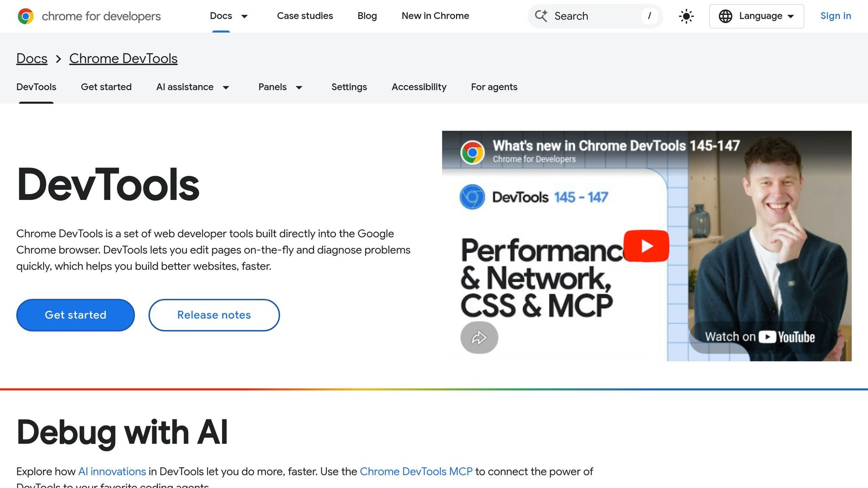Image resolution: width=868 pixels, height=488 pixels.
Task: Click the blue Get started button
Action: coord(75,315)
